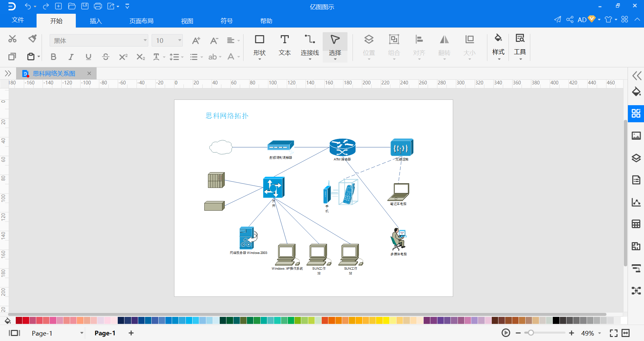
Task: Add a new page with plus button
Action: 131,333
